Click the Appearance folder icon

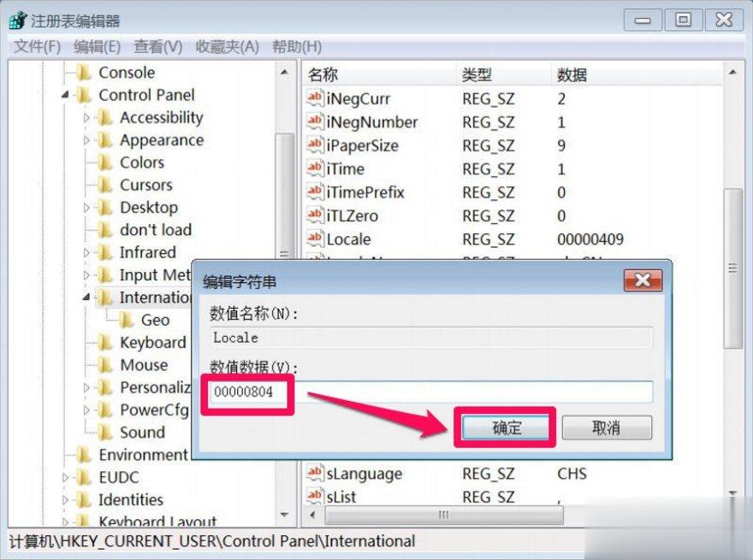[x=105, y=140]
